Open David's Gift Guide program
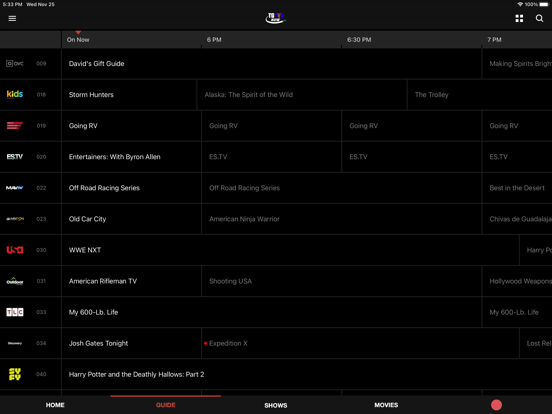 coord(271,64)
